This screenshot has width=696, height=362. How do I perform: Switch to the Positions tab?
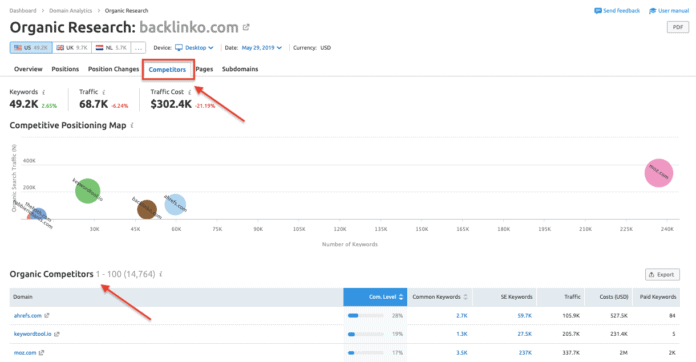65,69
